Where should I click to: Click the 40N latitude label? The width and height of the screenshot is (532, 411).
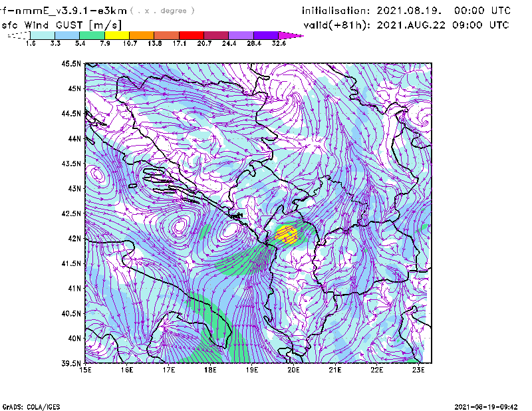click(74, 339)
